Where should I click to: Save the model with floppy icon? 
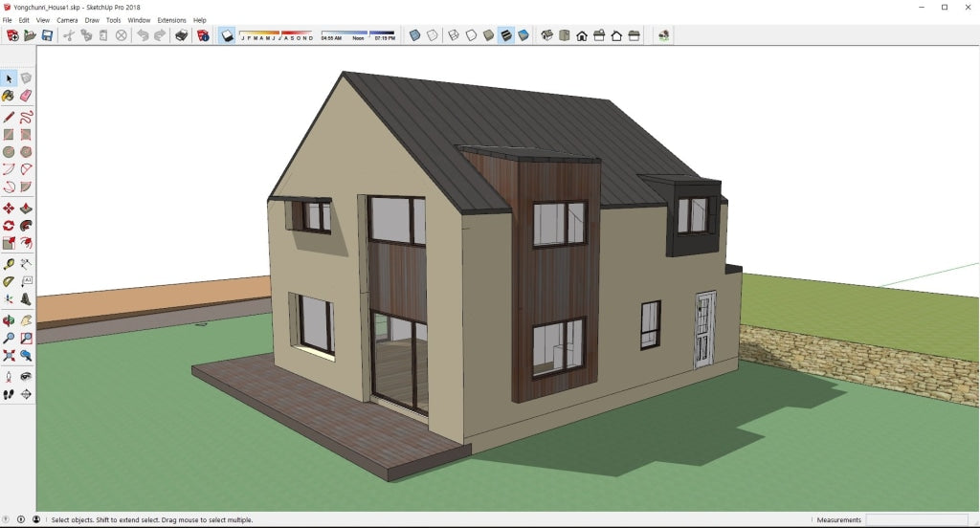click(x=47, y=35)
